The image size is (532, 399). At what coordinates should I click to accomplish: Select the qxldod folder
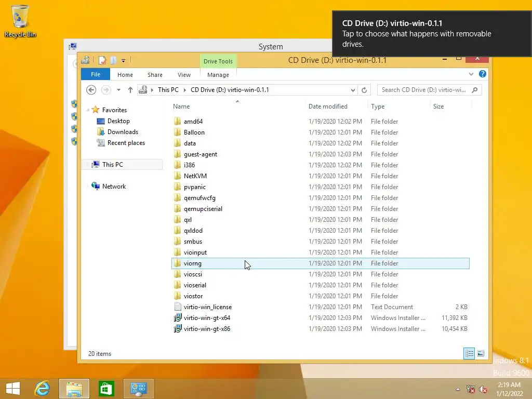[193, 230]
